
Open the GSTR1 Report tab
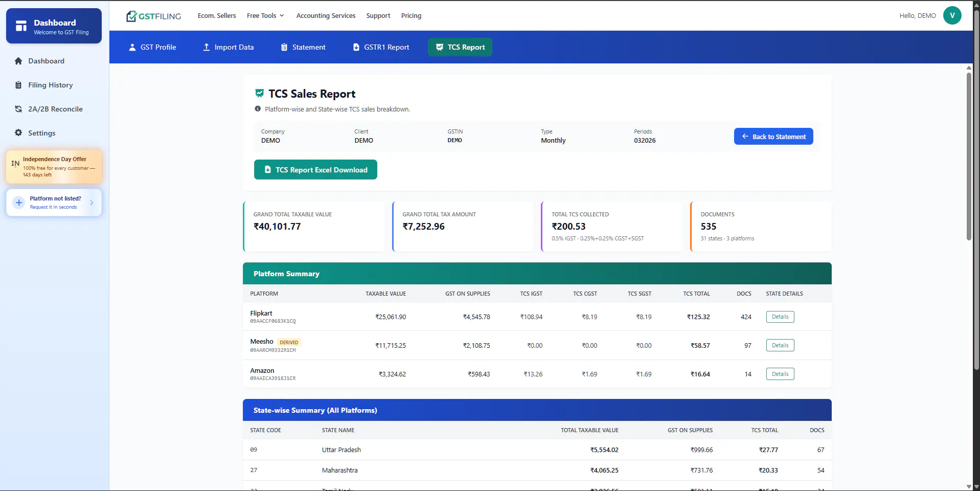(x=381, y=47)
